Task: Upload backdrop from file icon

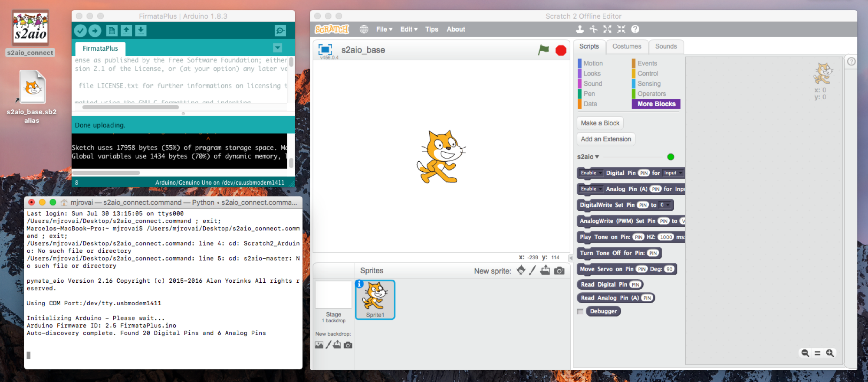Action: tap(337, 345)
